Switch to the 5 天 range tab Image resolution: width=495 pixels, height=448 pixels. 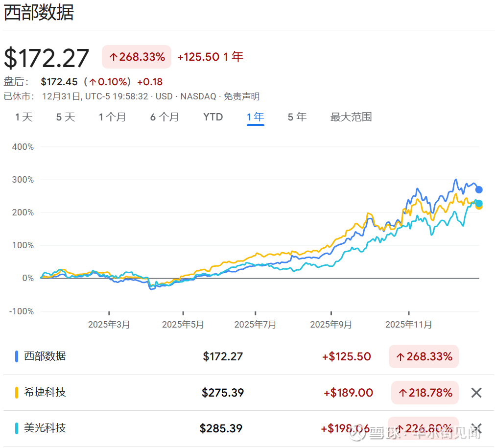(66, 117)
